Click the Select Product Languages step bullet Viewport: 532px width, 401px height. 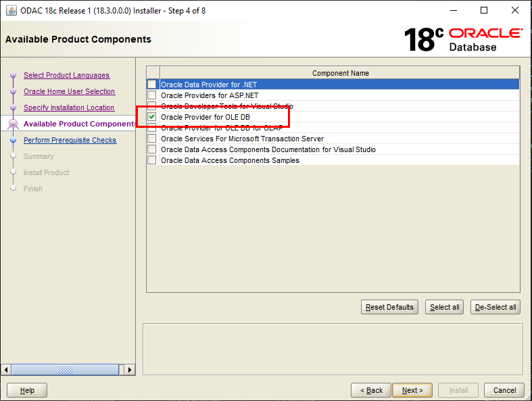tap(14, 74)
